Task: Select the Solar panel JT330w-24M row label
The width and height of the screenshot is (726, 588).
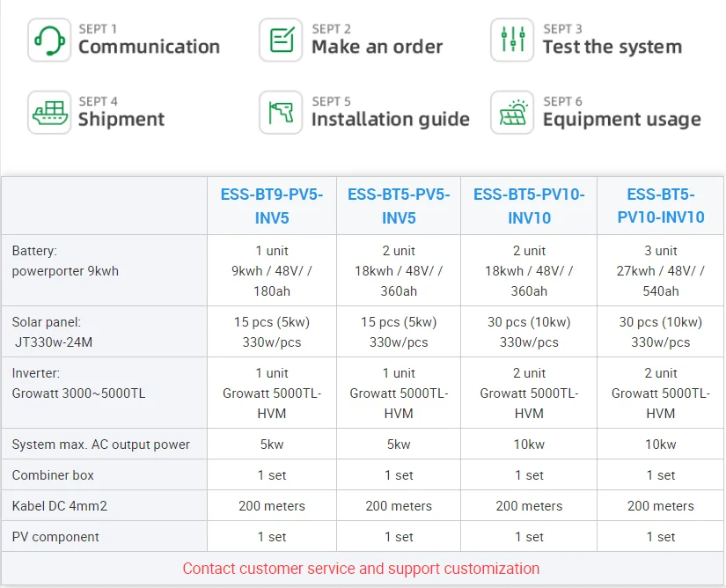Action: coord(52,332)
